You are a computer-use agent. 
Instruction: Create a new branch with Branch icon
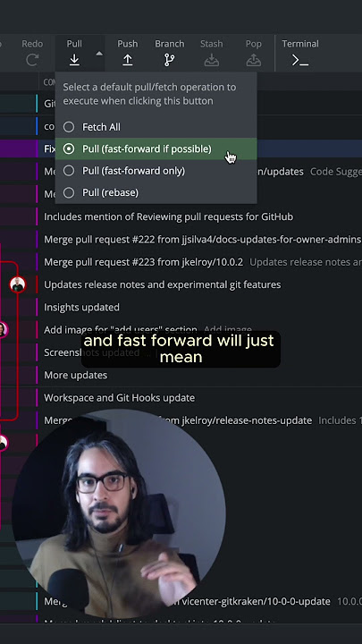pyautogui.click(x=169, y=60)
